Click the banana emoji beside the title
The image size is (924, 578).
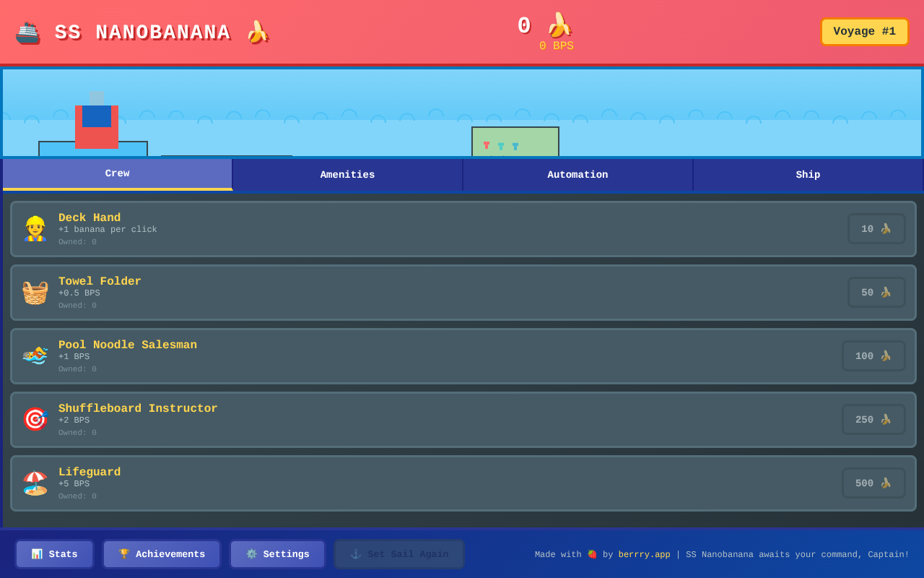257,32
